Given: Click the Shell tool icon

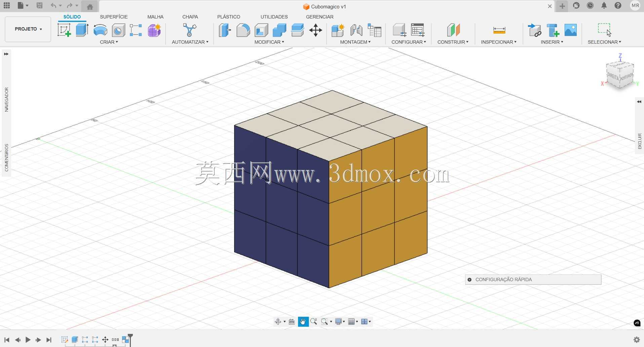Looking at the screenshot, I should tap(261, 30).
